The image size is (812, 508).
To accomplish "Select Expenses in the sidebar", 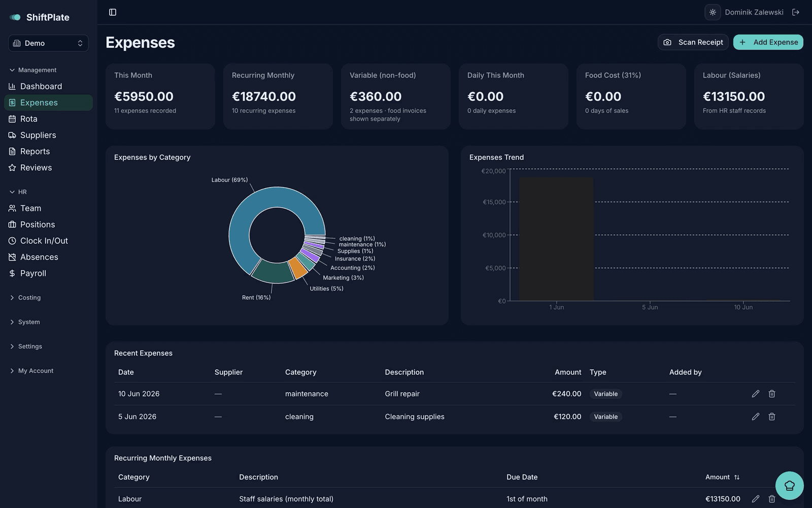I will pyautogui.click(x=48, y=103).
